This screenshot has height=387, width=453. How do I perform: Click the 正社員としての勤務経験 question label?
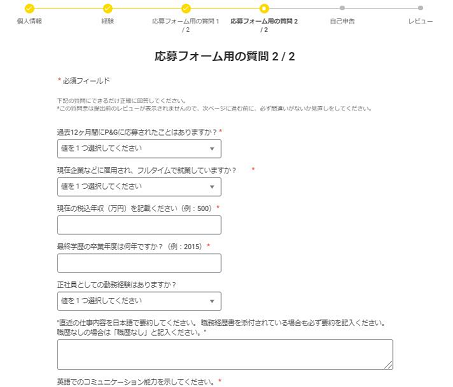(117, 285)
